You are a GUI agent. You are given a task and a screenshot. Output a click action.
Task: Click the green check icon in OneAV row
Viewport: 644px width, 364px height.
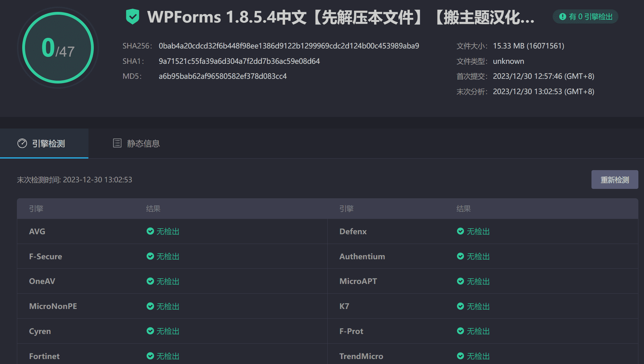point(150,281)
